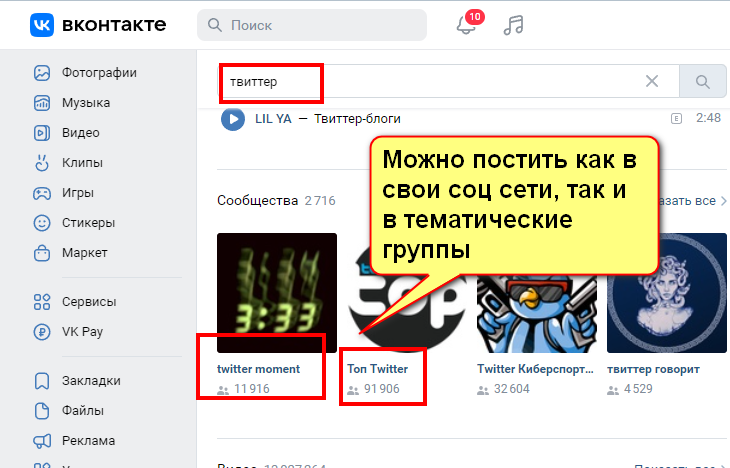Click the Фотографии picture icon

(42, 73)
